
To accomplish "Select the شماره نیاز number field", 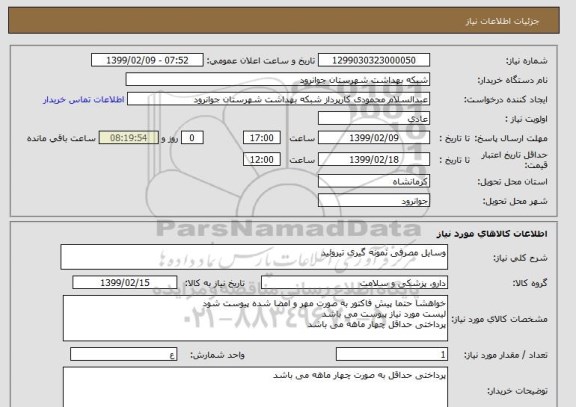I will pyautogui.click(x=374, y=60).
